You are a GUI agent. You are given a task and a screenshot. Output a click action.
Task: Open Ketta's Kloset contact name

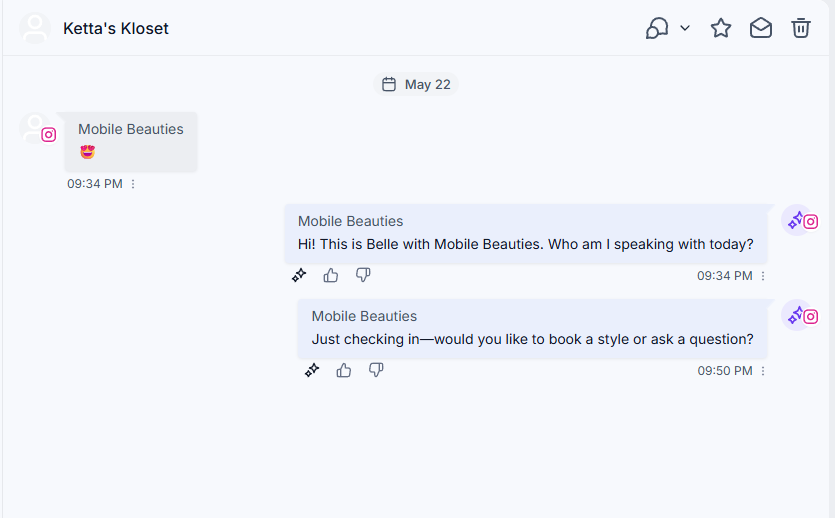click(116, 28)
